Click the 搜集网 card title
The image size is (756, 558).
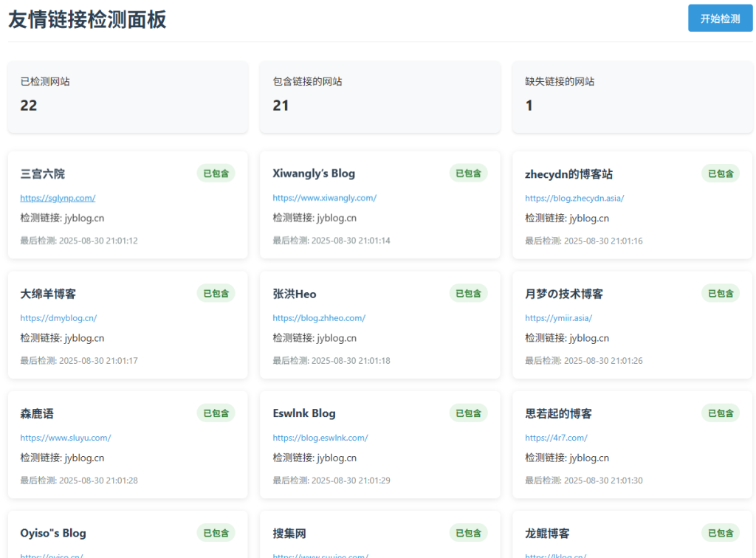point(289,533)
